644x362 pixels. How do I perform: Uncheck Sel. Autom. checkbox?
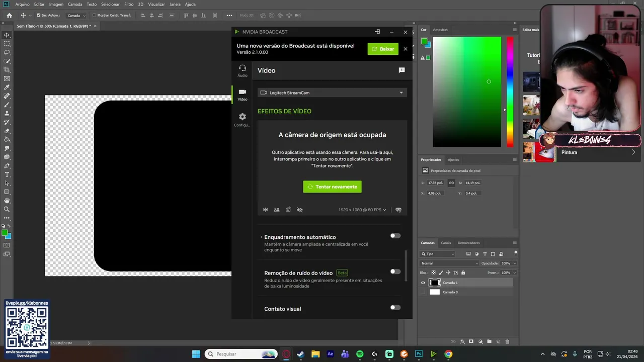click(38, 15)
